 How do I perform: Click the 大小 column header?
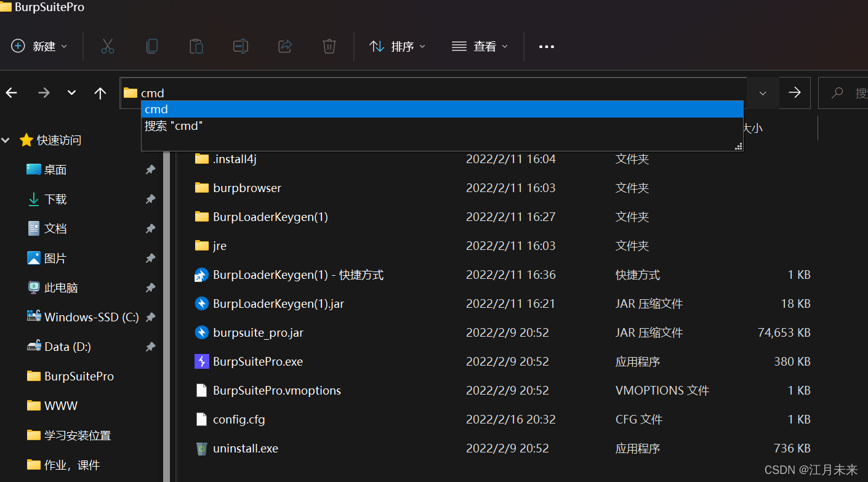click(752, 128)
